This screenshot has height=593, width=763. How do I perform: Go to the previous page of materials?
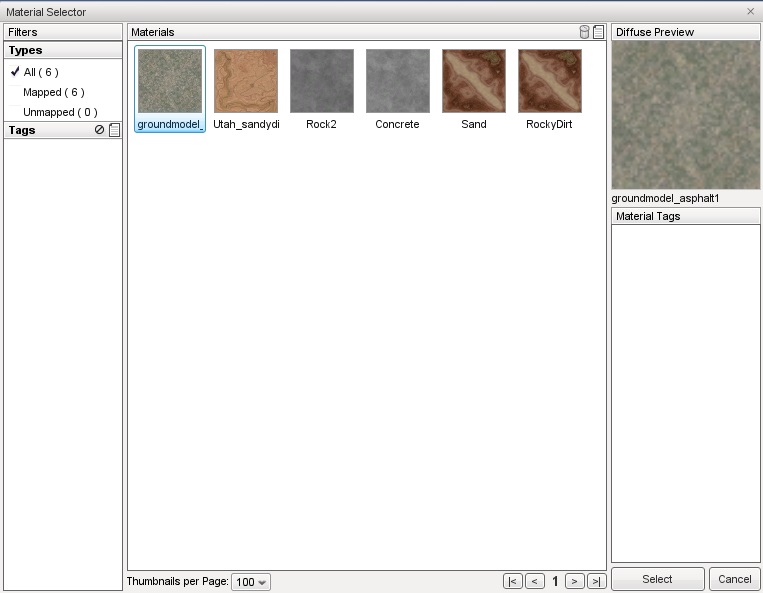pos(534,581)
